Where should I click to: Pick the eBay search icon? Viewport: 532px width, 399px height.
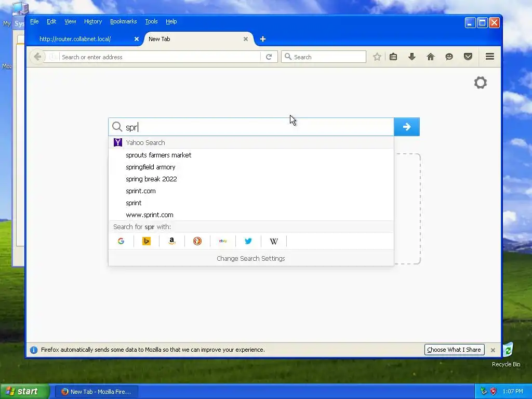(x=223, y=241)
